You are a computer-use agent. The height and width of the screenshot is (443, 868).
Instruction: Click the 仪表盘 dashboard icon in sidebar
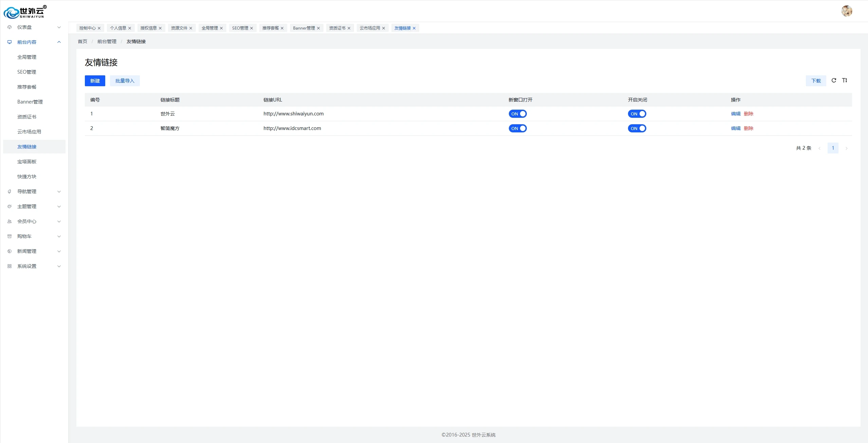[x=10, y=27]
